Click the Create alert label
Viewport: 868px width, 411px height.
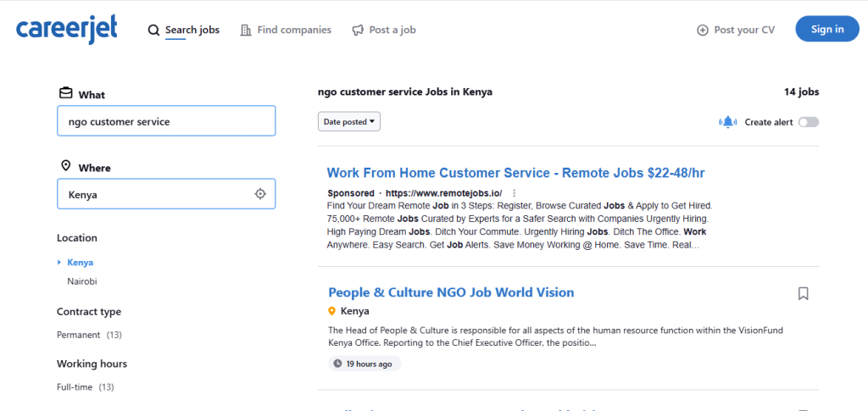point(768,122)
